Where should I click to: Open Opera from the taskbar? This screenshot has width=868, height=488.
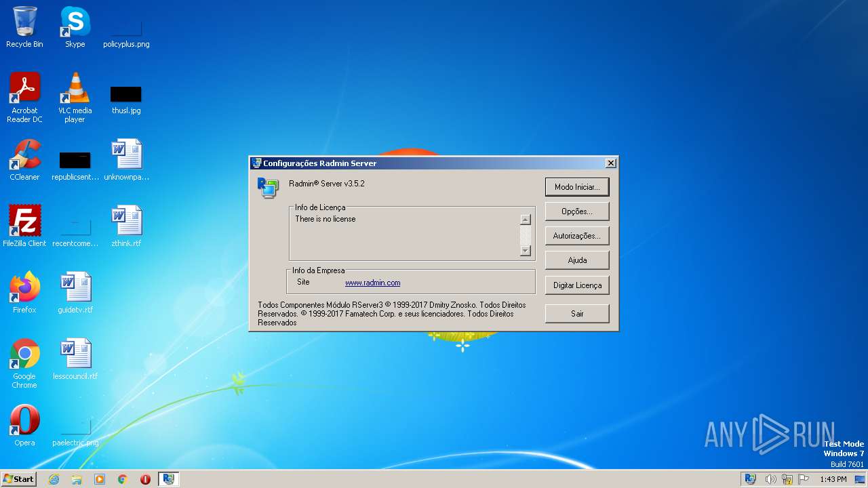[145, 479]
